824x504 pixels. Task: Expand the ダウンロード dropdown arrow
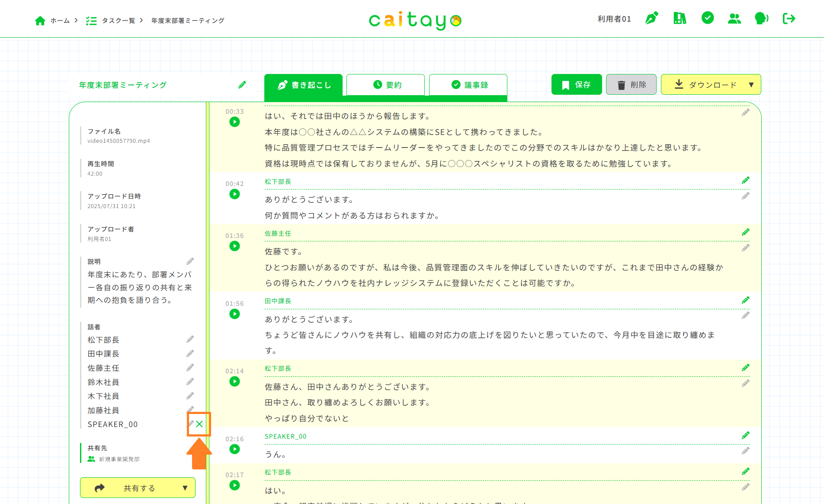(x=751, y=85)
